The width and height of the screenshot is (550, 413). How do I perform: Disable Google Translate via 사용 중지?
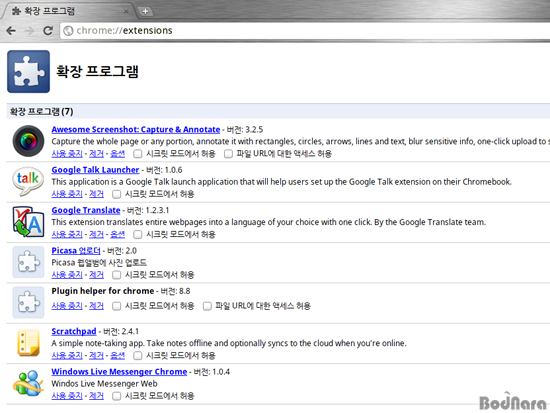pos(67,234)
